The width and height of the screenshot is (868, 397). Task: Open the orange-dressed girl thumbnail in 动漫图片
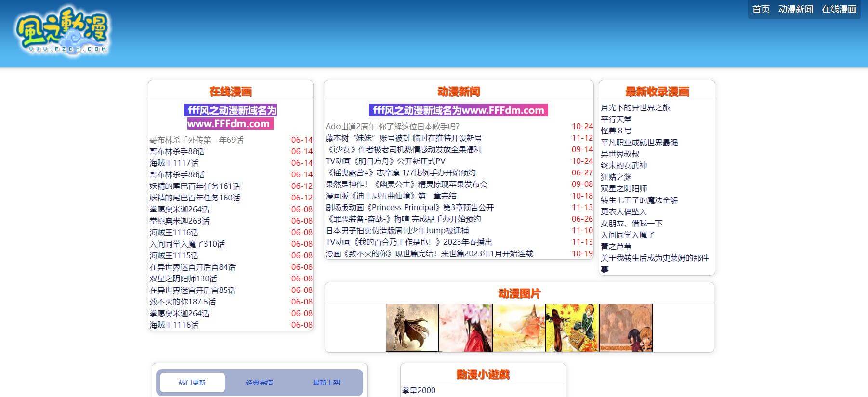point(519,328)
